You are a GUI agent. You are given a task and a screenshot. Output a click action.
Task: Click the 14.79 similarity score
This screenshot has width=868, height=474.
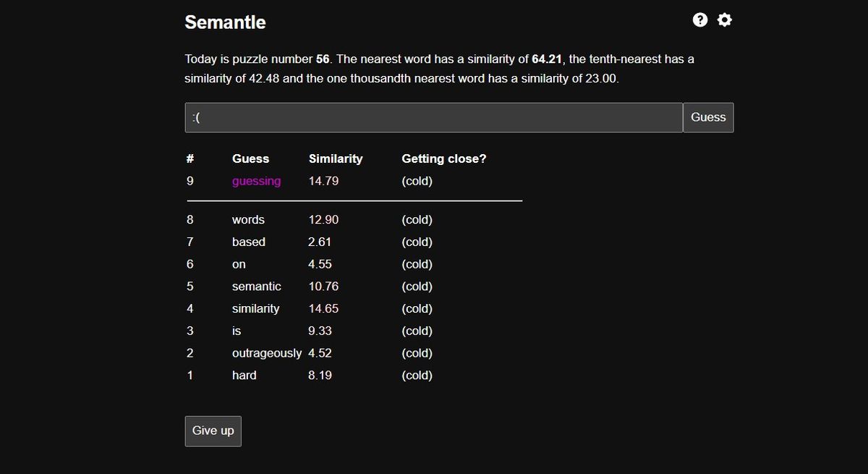323,181
